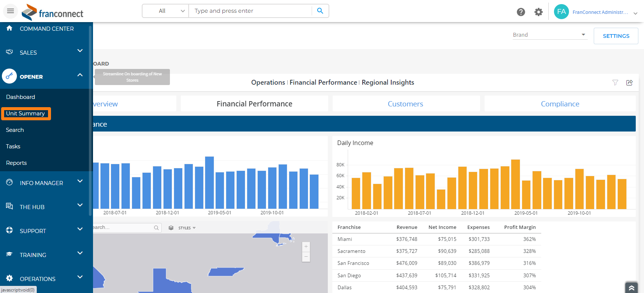The height and width of the screenshot is (293, 644).
Task: Sort by the Net Income column header
Action: 443,227
